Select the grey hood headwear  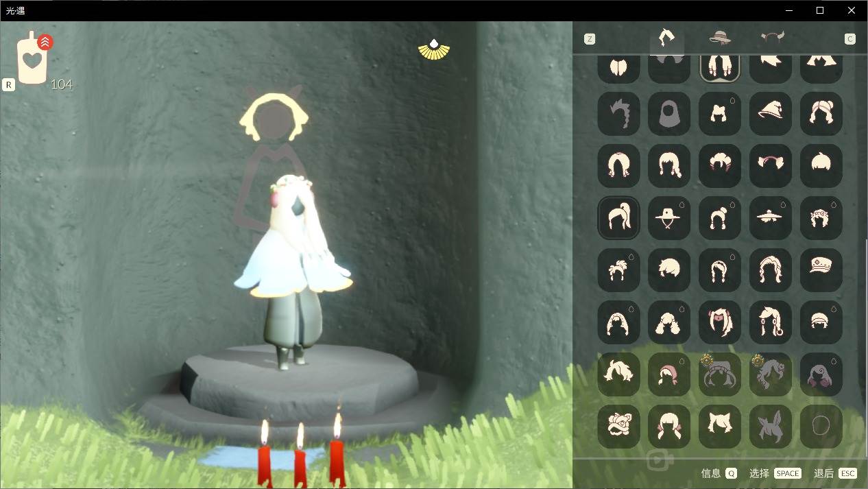[x=669, y=114]
